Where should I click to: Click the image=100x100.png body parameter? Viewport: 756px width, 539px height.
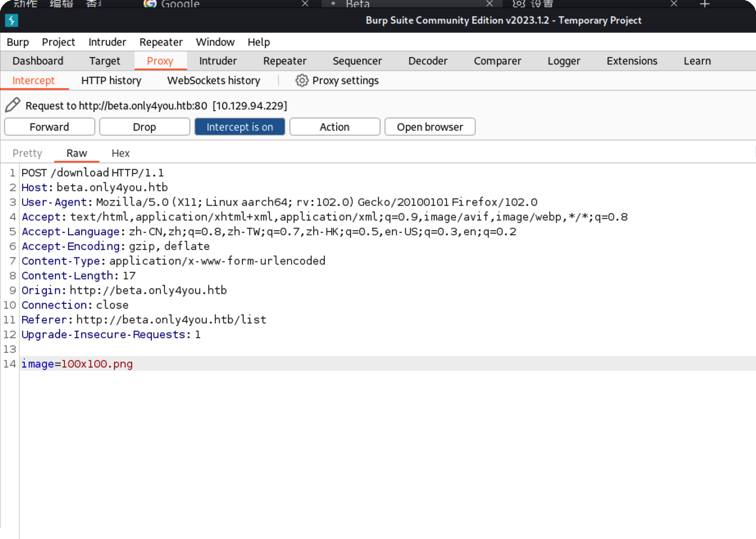(x=77, y=364)
